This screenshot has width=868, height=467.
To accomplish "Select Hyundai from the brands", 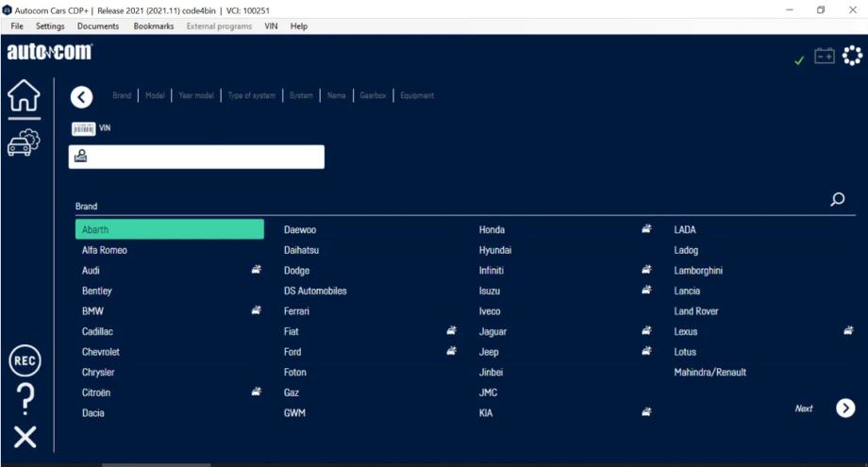I will (495, 250).
